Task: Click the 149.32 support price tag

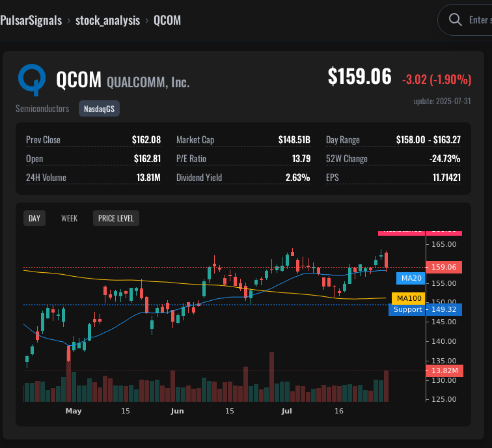Action: click(444, 309)
